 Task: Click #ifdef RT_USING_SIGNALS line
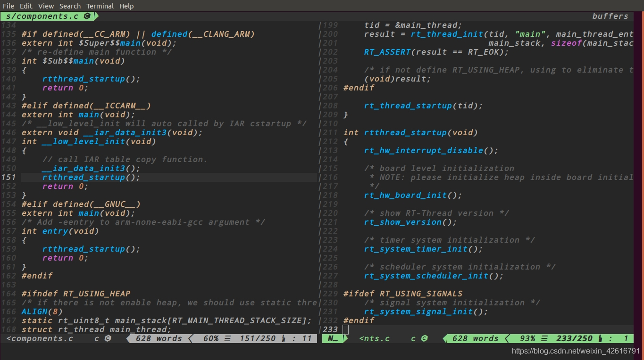403,294
